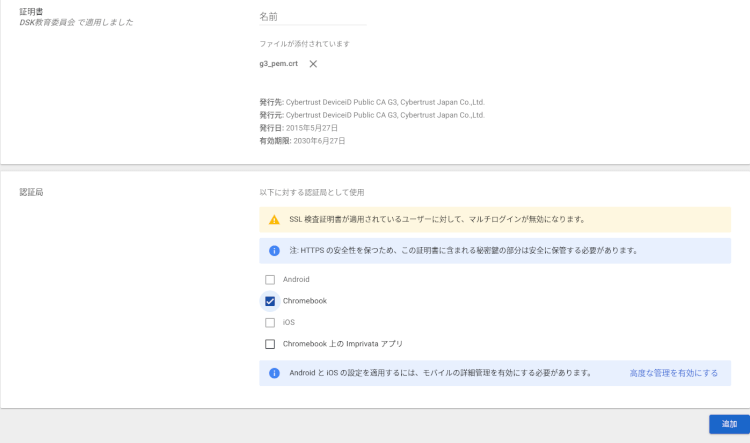The image size is (750, 443).
Task: Open 高度な管理を有効にする link
Action: tap(673, 373)
